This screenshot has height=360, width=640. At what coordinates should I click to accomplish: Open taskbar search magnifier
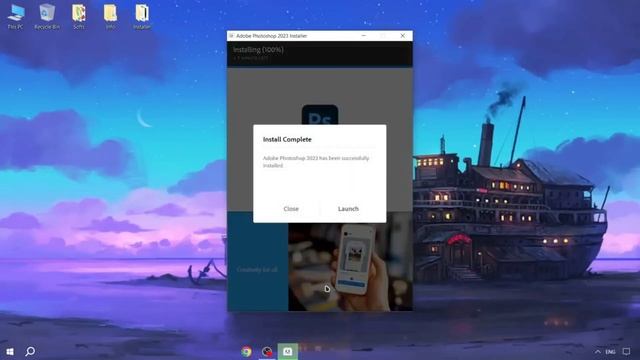[30, 351]
